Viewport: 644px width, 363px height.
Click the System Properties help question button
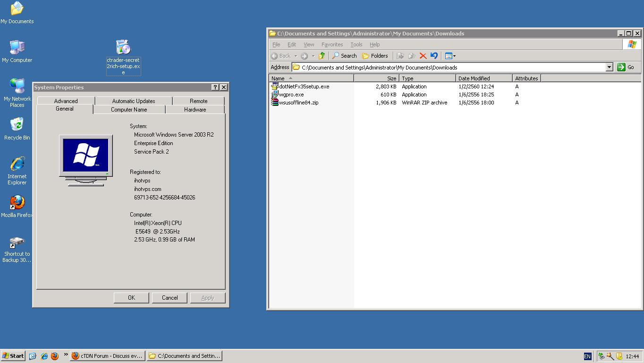215,87
